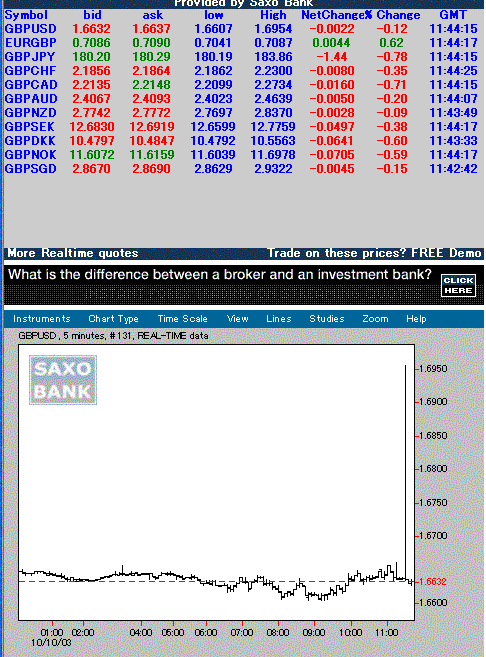
Task: Click the chart title GBPUSD 5 minutes
Action: [113, 336]
